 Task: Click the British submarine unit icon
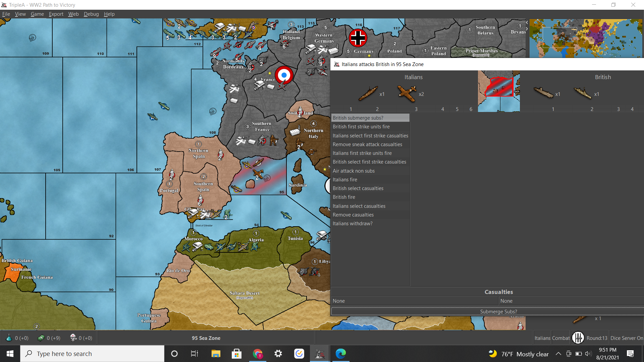(543, 93)
